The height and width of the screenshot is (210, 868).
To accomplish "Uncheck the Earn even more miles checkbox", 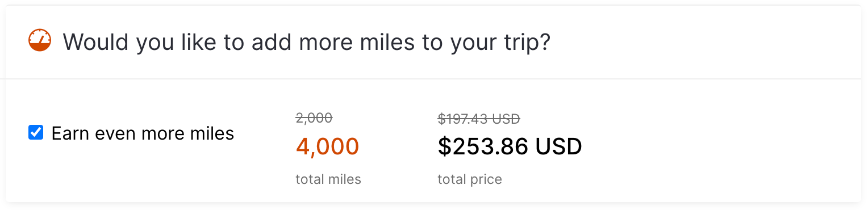I will point(36,133).
